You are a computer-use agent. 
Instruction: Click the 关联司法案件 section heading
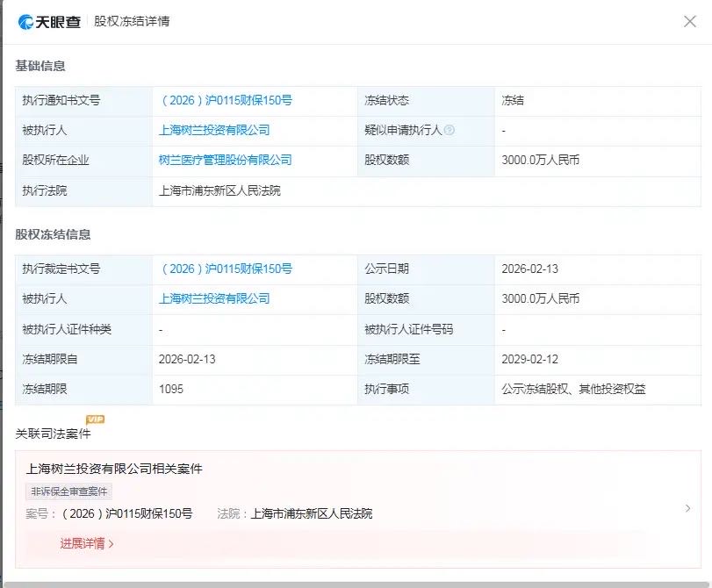coord(53,434)
